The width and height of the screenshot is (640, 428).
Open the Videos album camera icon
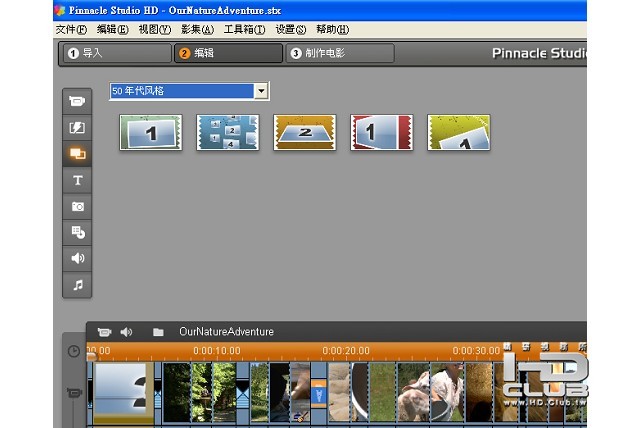77,102
